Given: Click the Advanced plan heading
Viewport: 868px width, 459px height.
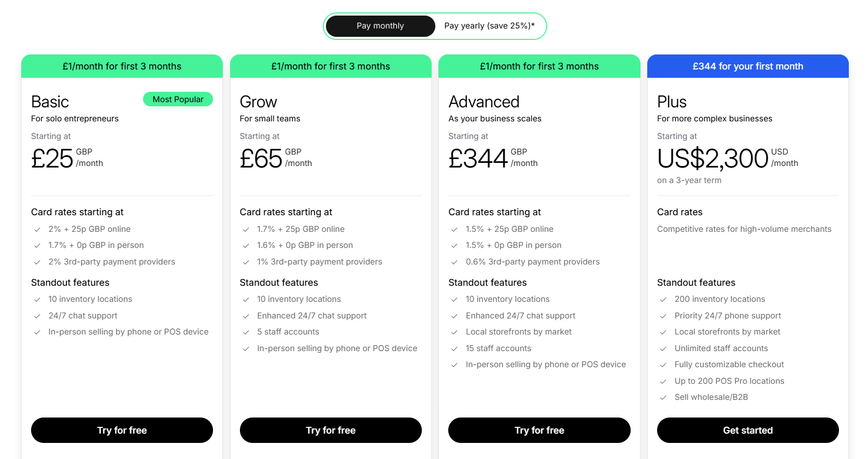Looking at the screenshot, I should [x=484, y=102].
